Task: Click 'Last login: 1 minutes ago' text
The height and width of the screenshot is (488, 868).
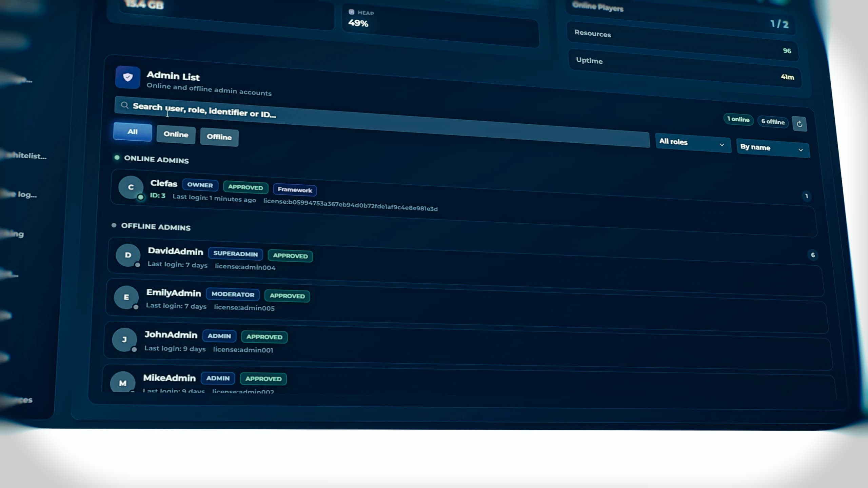Action: [214, 198]
